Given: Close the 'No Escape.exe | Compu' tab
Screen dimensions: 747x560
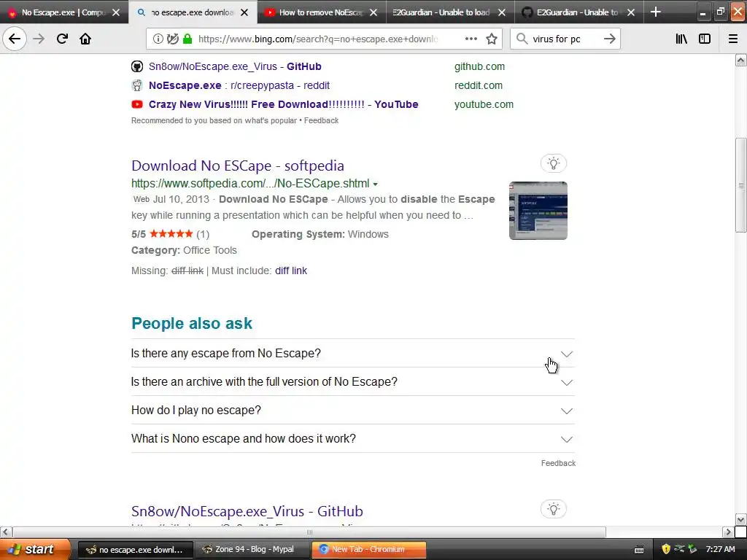Looking at the screenshot, I should (x=116, y=12).
